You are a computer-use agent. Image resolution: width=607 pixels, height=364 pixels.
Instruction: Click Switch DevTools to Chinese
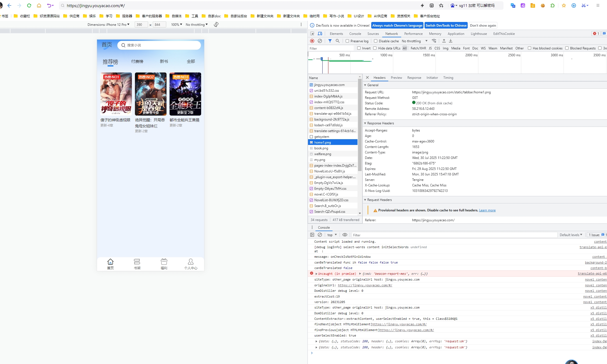446,25
